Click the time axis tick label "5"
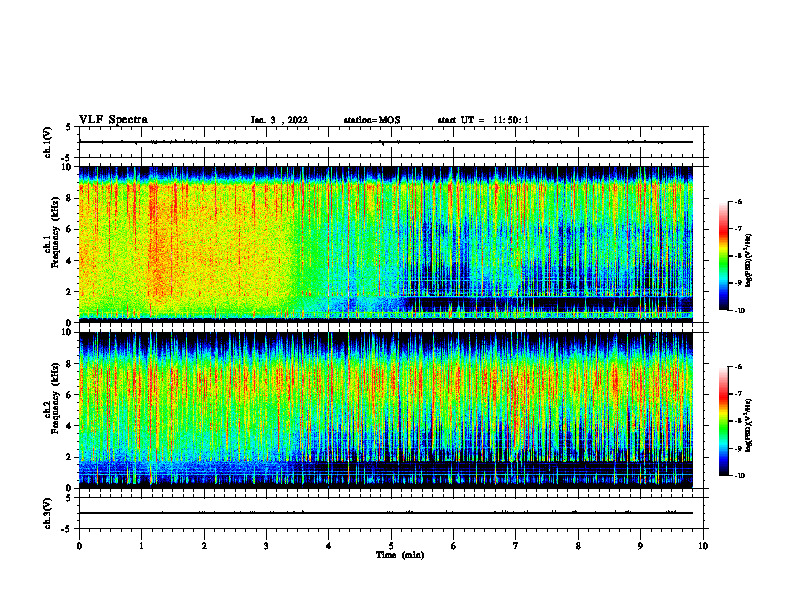This screenshot has height=612, width=792. click(x=391, y=546)
